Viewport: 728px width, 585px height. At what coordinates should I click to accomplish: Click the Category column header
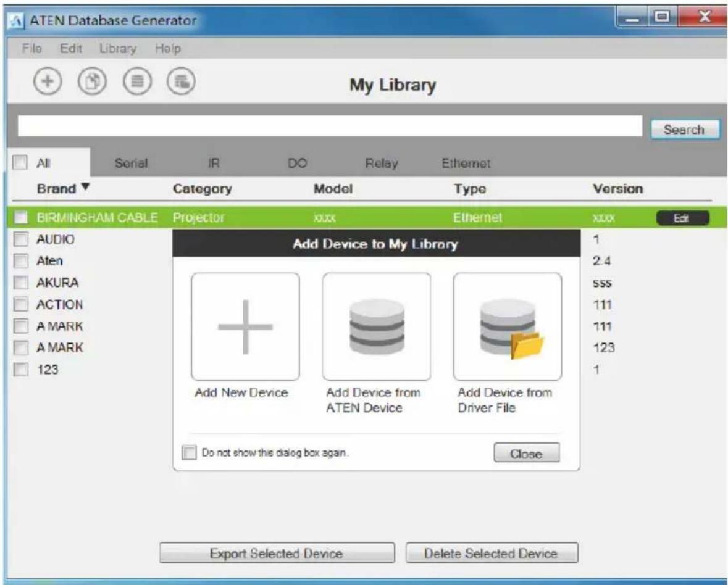pos(202,189)
